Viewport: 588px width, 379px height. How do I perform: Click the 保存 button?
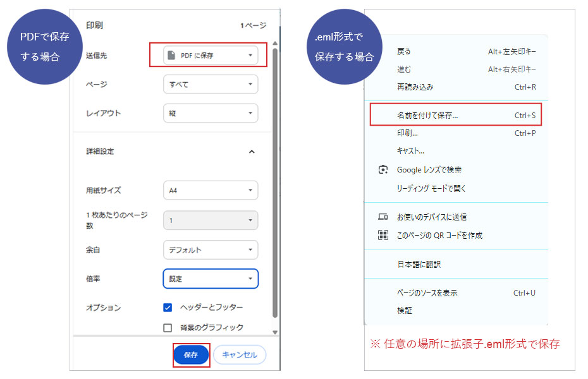pos(191,355)
